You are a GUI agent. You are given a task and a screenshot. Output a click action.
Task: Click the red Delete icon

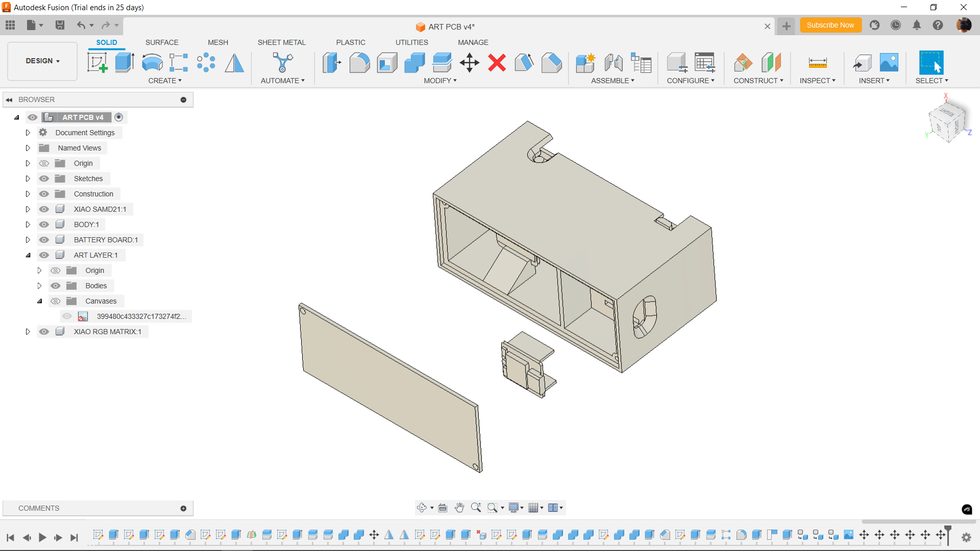click(497, 63)
